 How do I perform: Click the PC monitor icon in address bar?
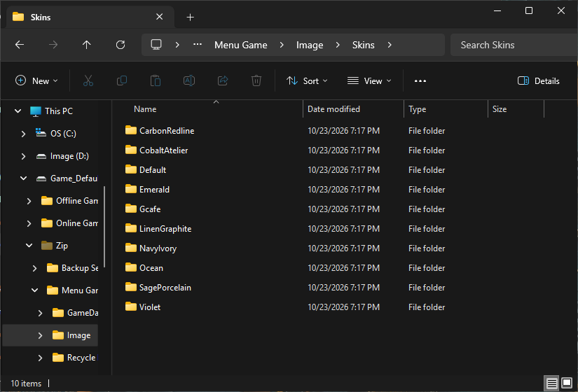click(156, 45)
